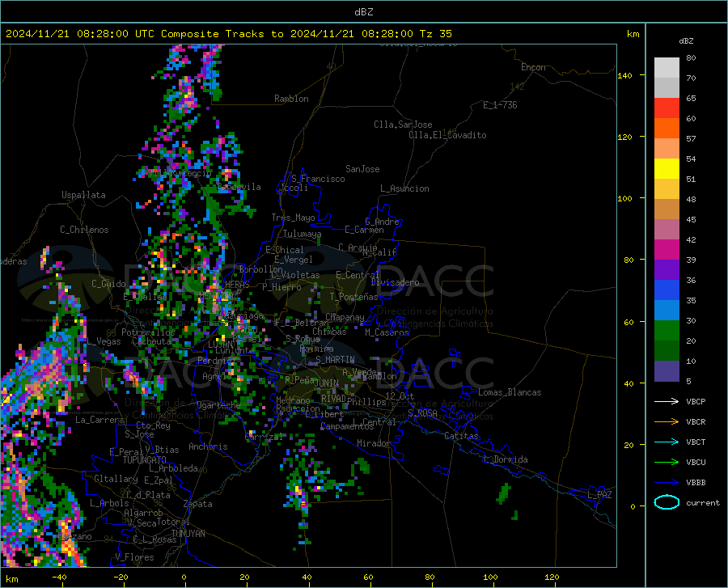Click the 'M_Caseros' map label
Image resolution: width=728 pixels, height=588 pixels.
click(x=387, y=332)
